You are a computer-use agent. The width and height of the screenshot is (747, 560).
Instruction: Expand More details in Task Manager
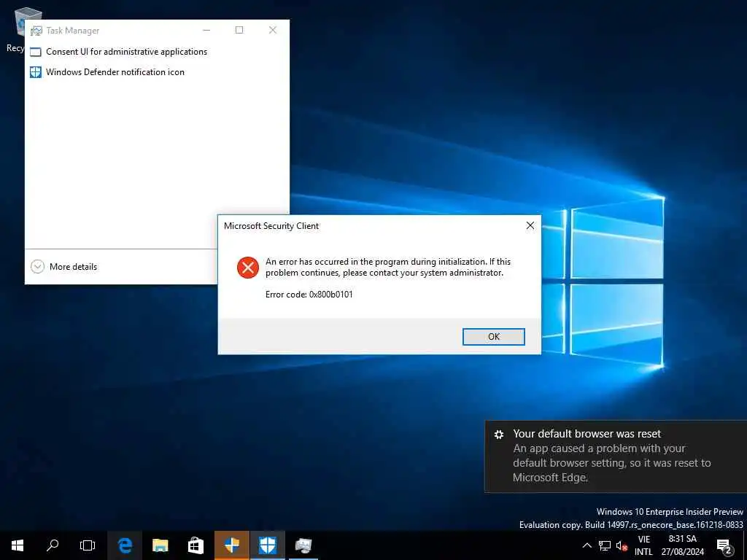[64, 267]
